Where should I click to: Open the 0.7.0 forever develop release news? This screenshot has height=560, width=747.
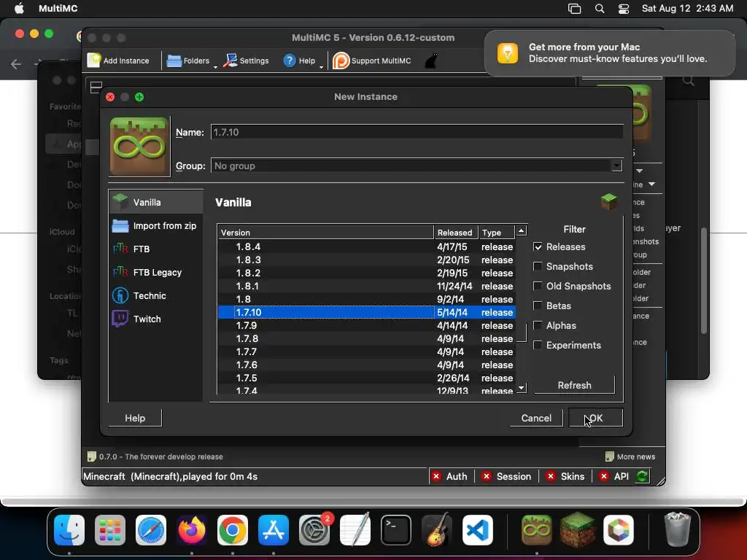(x=155, y=456)
